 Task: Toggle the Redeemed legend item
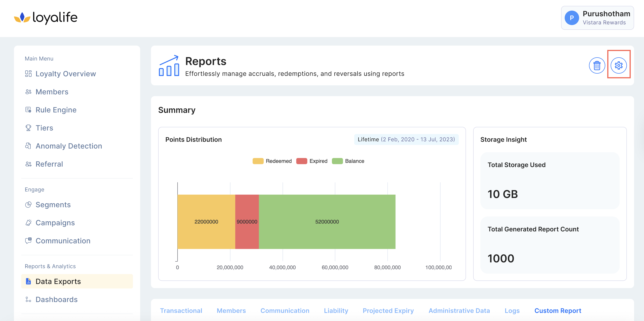272,161
